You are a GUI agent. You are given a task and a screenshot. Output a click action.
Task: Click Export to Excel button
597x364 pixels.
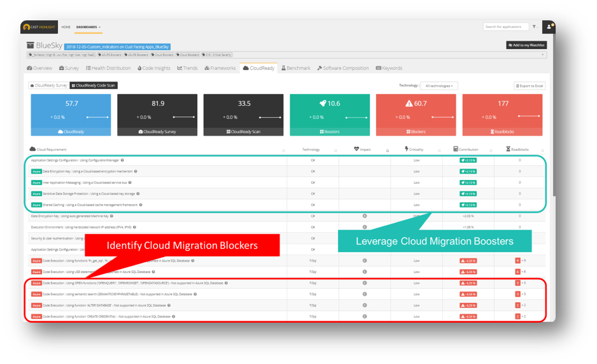(x=530, y=86)
